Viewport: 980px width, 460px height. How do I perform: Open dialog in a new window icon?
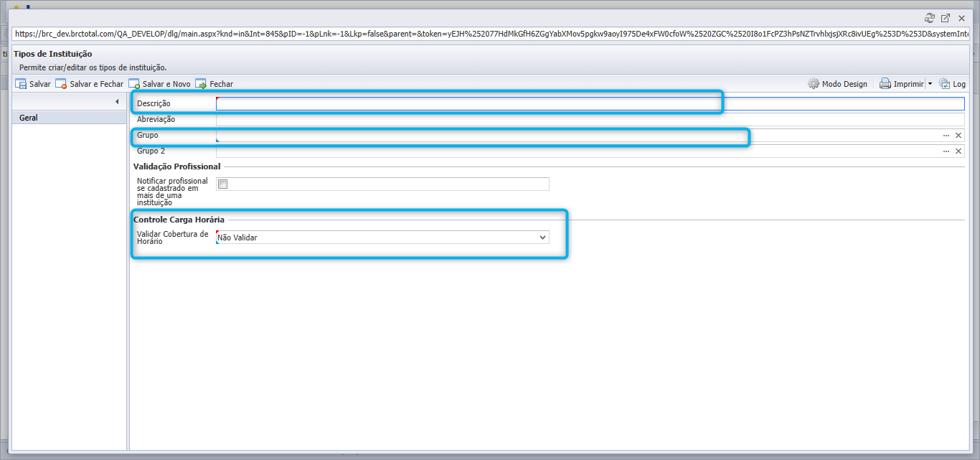tap(946, 19)
